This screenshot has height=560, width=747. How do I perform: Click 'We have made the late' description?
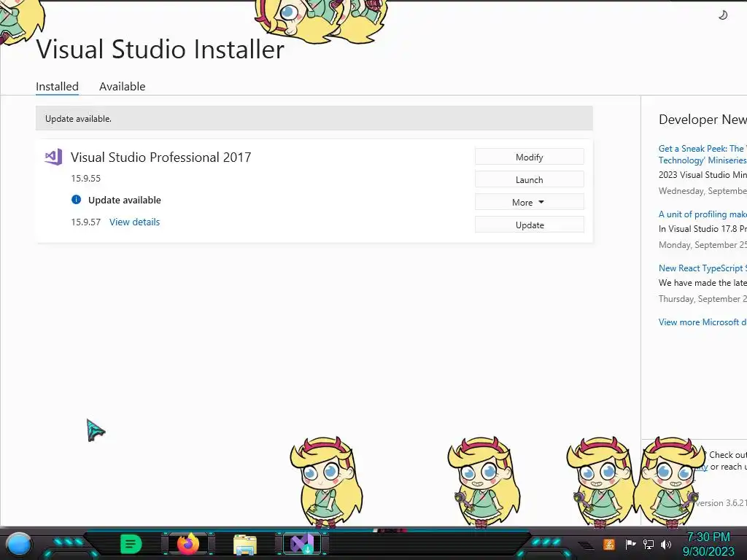[x=703, y=283]
